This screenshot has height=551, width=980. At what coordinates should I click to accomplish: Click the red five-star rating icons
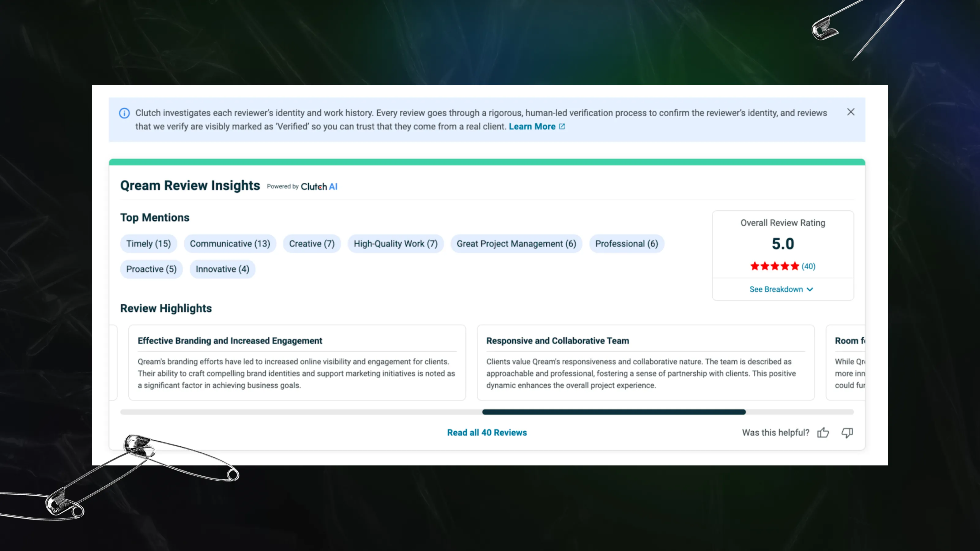[x=775, y=266]
